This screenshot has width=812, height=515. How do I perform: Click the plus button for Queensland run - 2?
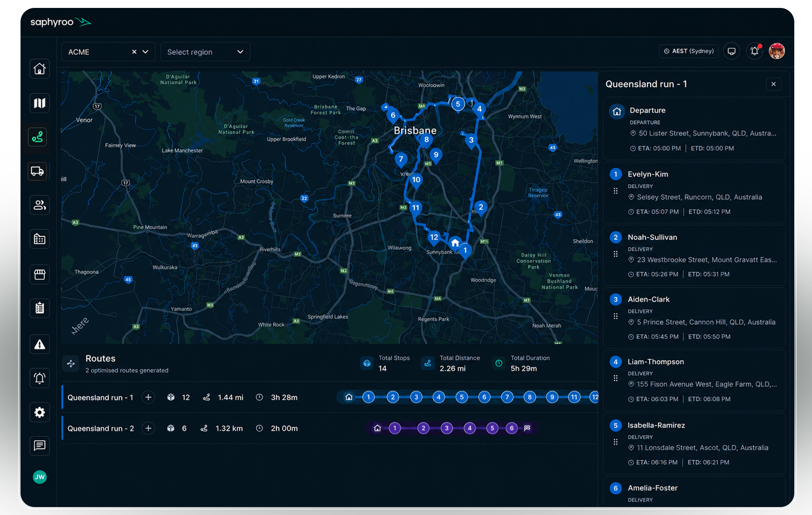coord(148,428)
